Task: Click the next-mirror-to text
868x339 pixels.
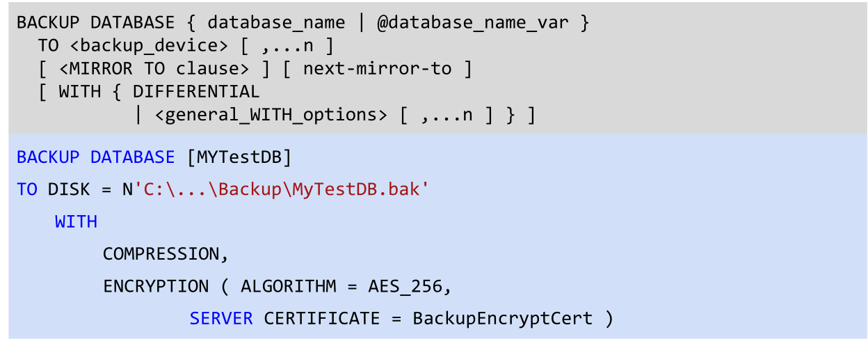Action: (x=377, y=69)
